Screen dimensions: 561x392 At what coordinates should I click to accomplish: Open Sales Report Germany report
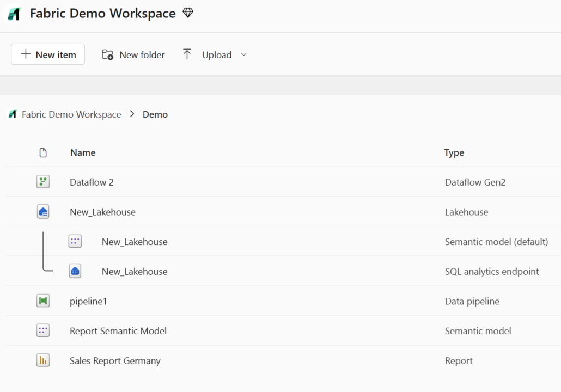tap(115, 361)
